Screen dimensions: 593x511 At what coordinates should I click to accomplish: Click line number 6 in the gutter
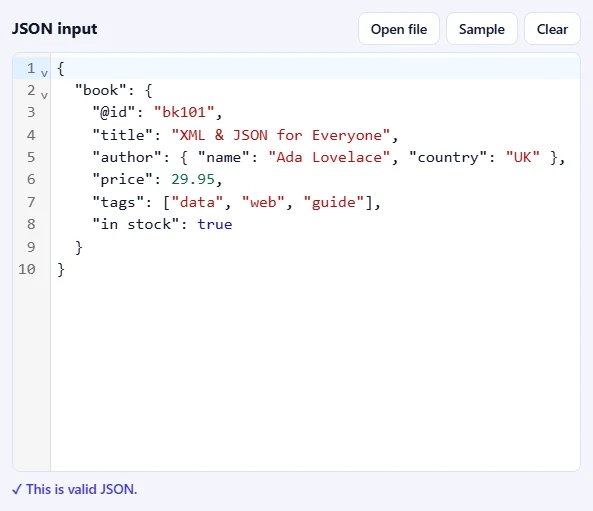coord(31,179)
